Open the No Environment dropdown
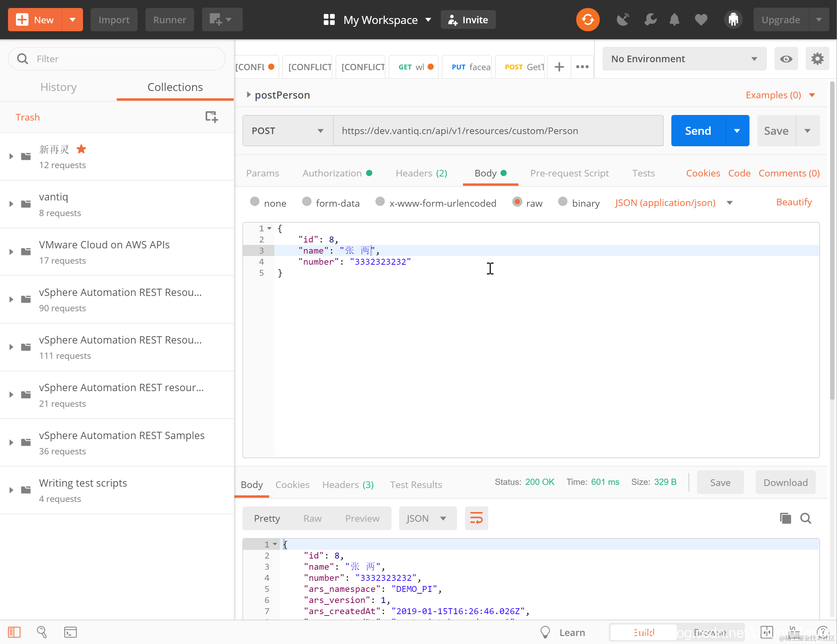The width and height of the screenshot is (837, 644). pyautogui.click(x=684, y=59)
